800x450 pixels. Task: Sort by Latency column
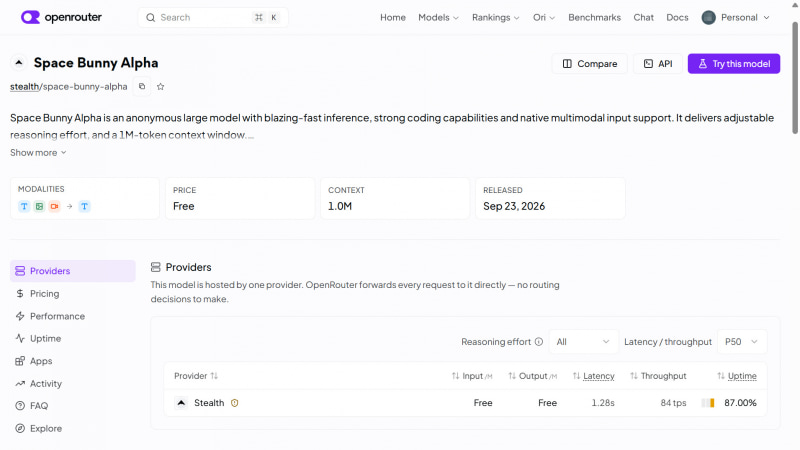click(x=593, y=376)
